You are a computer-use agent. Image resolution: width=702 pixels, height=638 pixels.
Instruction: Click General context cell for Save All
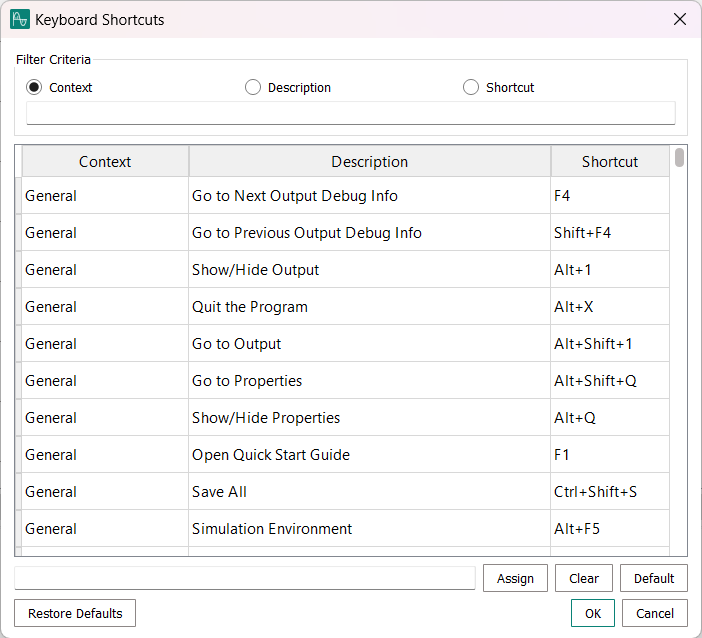tap(105, 492)
